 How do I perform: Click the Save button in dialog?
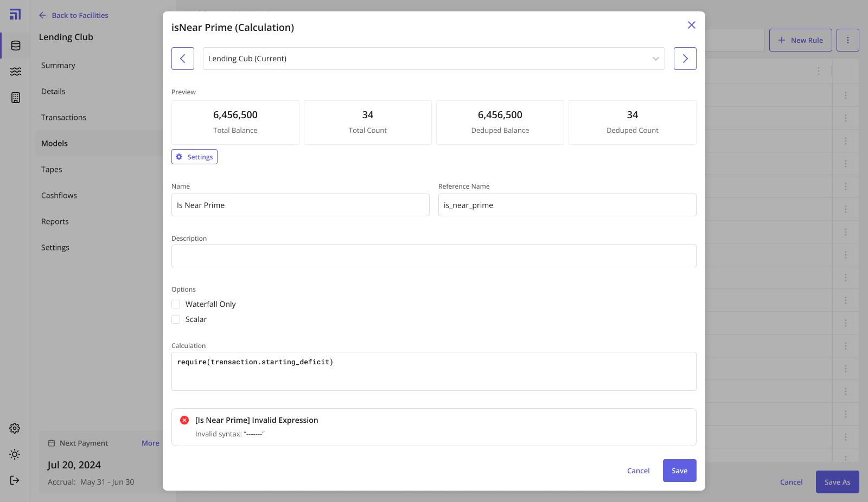[x=679, y=471]
